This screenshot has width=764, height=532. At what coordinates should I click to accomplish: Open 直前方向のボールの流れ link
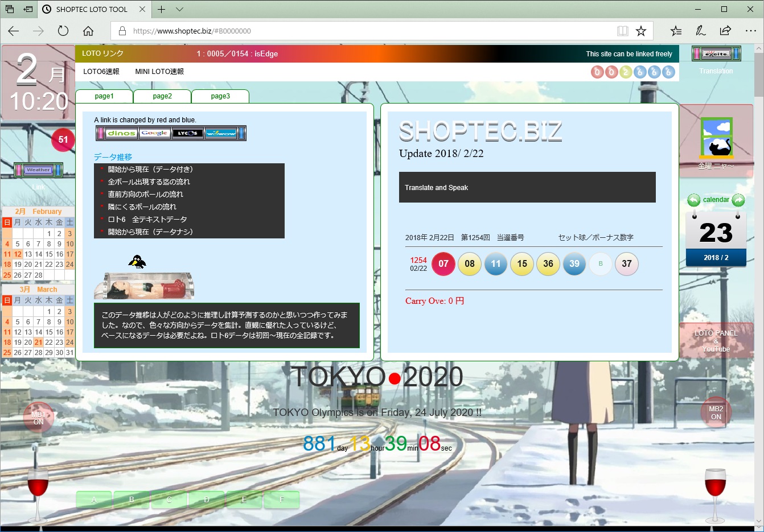click(x=146, y=195)
